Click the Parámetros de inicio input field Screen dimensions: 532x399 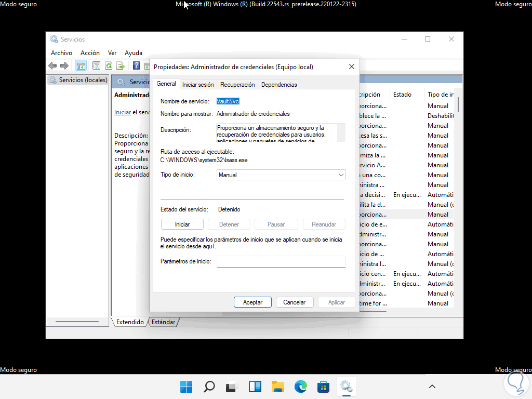coord(281,262)
